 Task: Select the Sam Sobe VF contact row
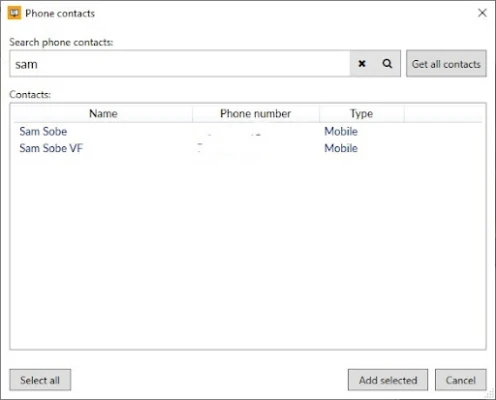tap(248, 148)
